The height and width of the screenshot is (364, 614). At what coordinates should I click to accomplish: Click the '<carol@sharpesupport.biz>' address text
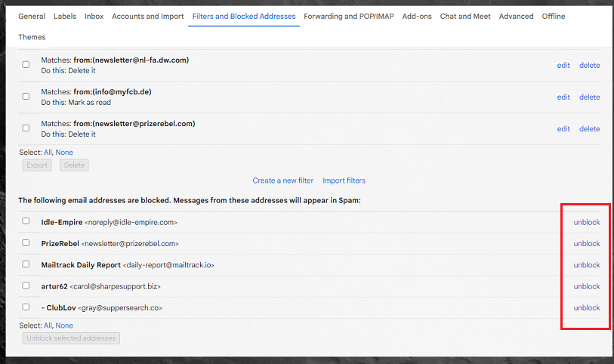tap(115, 286)
